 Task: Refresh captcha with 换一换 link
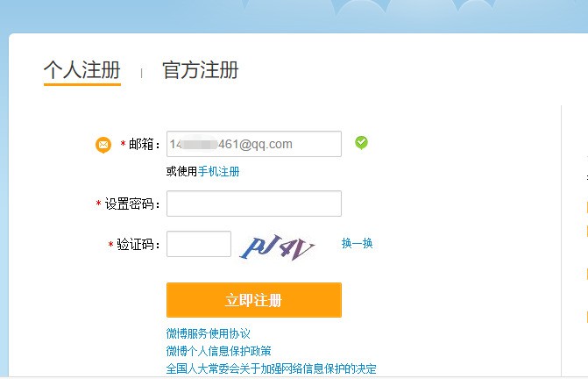(357, 243)
